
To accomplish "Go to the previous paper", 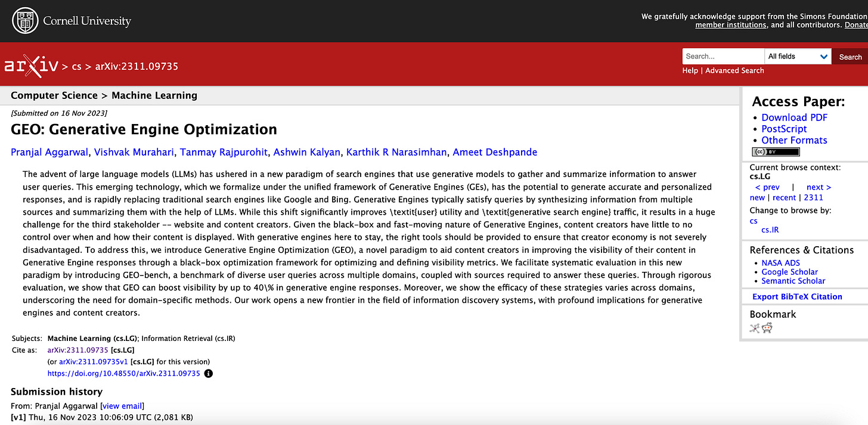I will (767, 187).
